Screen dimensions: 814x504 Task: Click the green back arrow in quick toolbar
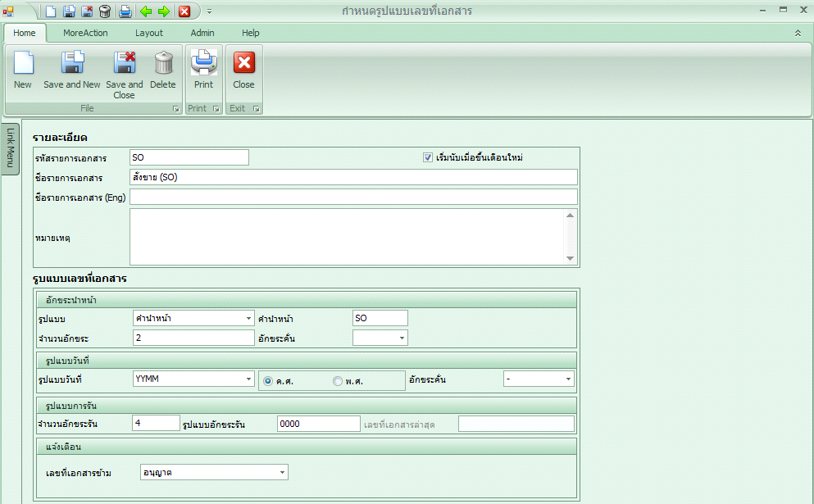(143, 11)
